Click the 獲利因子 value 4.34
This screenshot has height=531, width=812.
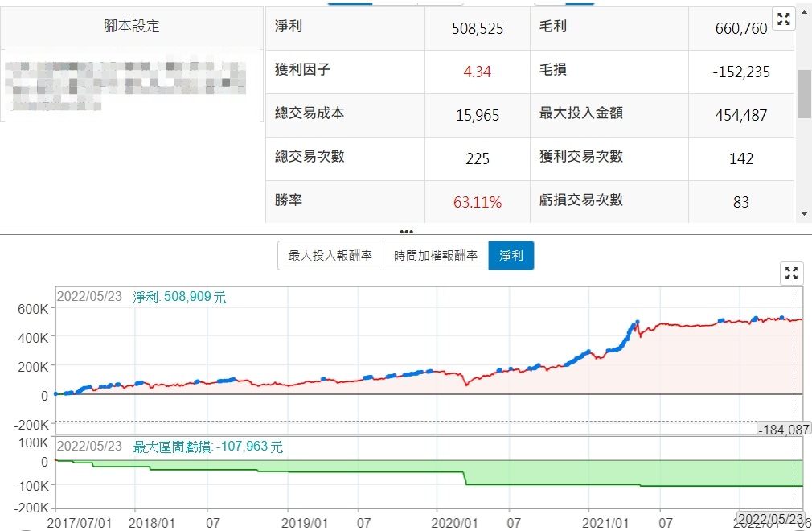477,72
